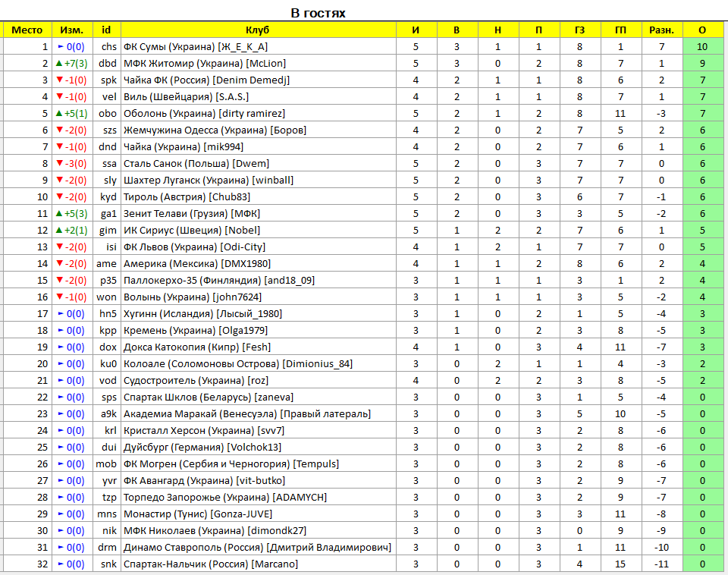Click the 'id' column header
Screen dimensions: 728x575
pyautogui.click(x=106, y=30)
